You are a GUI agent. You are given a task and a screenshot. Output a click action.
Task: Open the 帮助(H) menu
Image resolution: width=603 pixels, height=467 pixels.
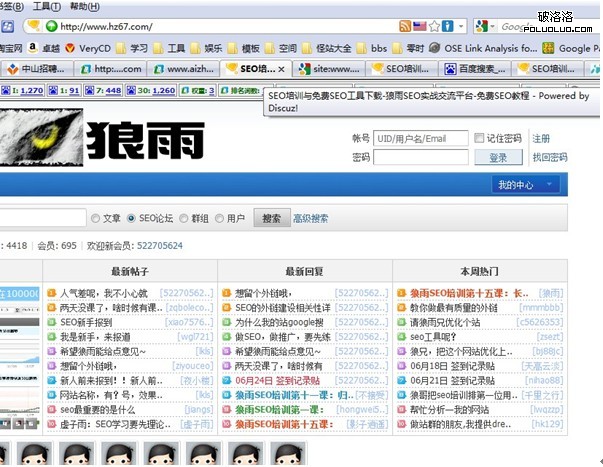tap(85, 6)
